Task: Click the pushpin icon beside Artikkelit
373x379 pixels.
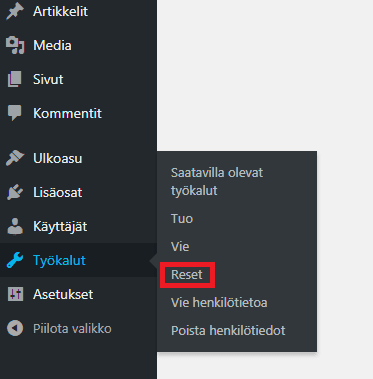Action: [15, 11]
